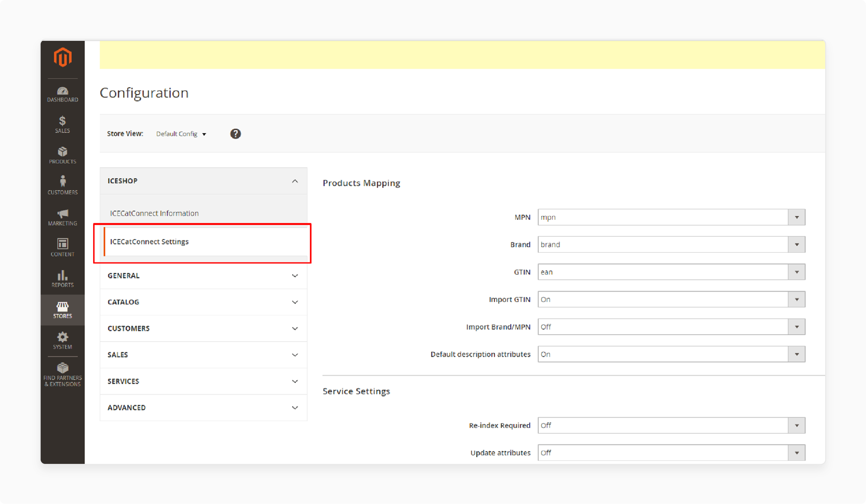Viewport: 866px width, 504px height.
Task: Open the Re-index Required dropdown
Action: [671, 426]
